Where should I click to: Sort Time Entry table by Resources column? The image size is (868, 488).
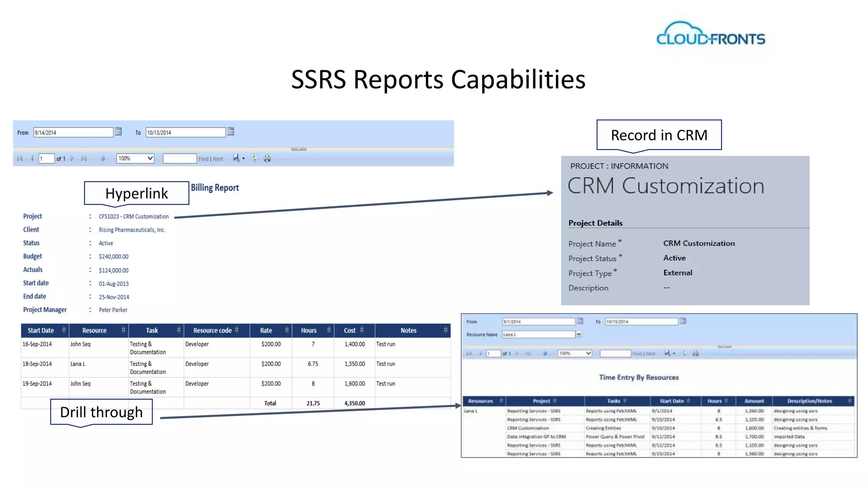coord(501,401)
